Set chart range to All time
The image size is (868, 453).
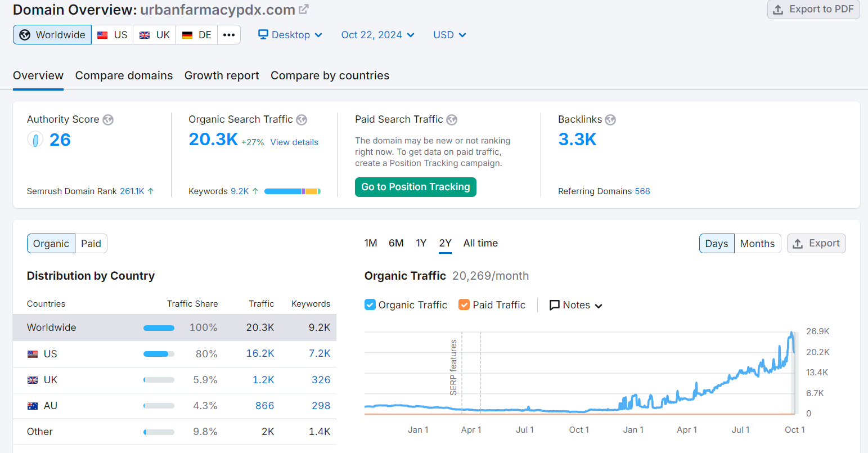(480, 243)
